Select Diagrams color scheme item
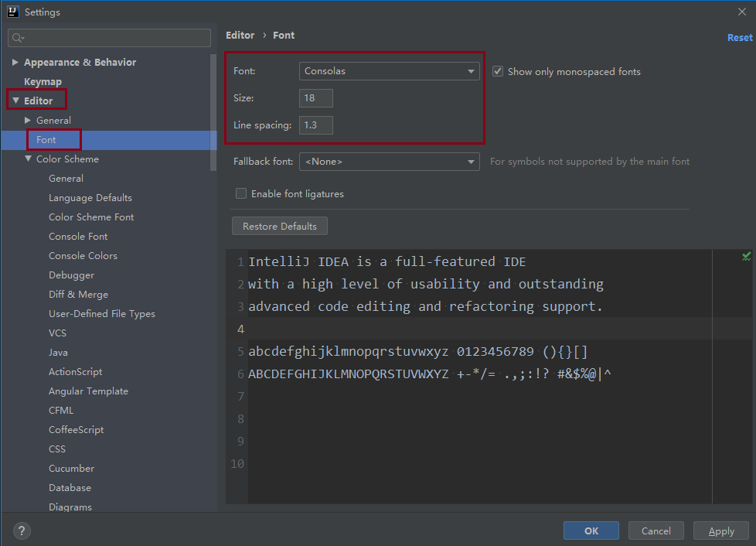756x546 pixels. (70, 507)
